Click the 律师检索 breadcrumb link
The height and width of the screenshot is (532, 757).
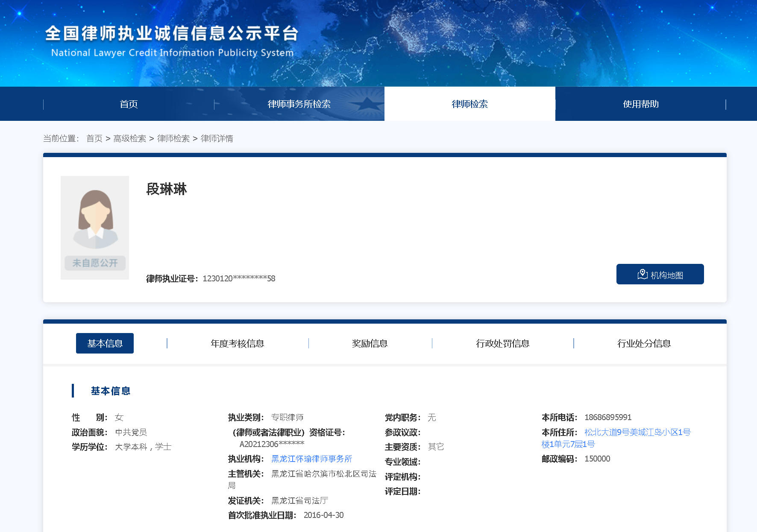coord(173,138)
